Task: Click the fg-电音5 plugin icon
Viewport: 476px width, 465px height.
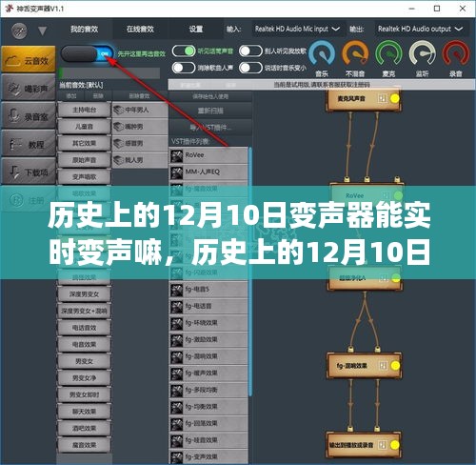Action: (x=176, y=290)
